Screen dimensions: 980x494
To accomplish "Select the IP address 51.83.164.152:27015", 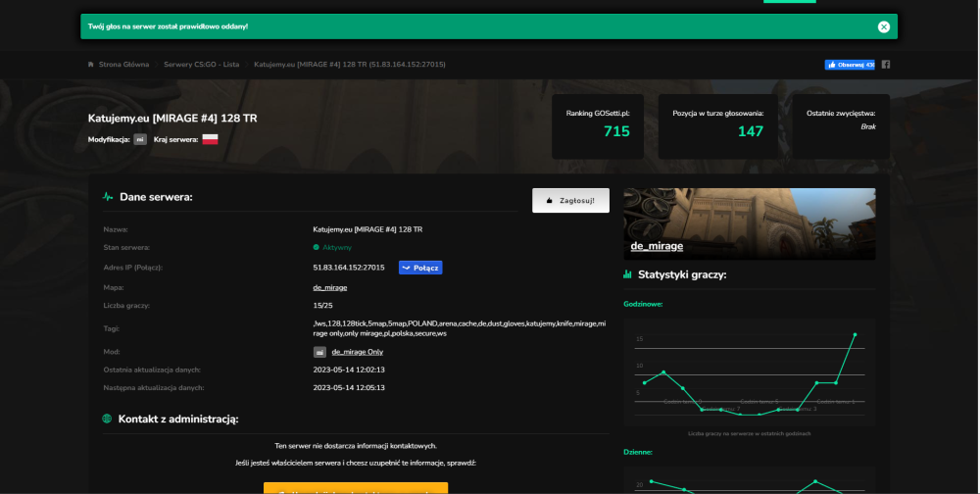I will tap(349, 268).
